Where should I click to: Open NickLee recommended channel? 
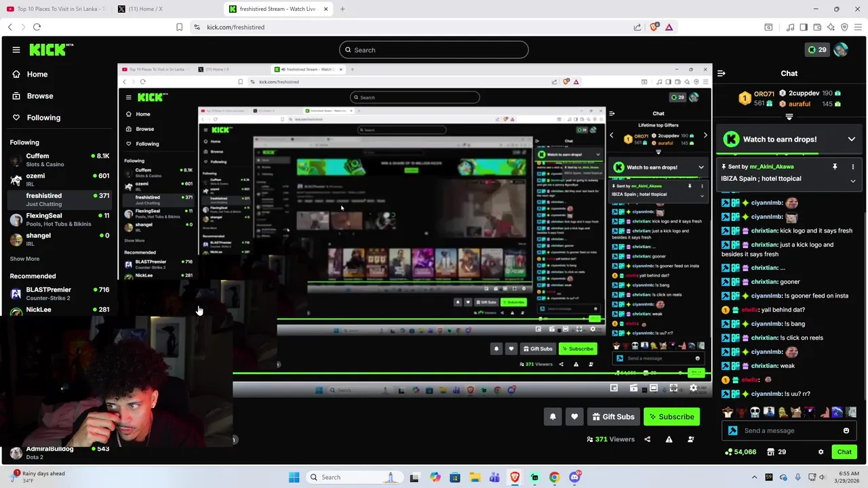tap(59, 310)
